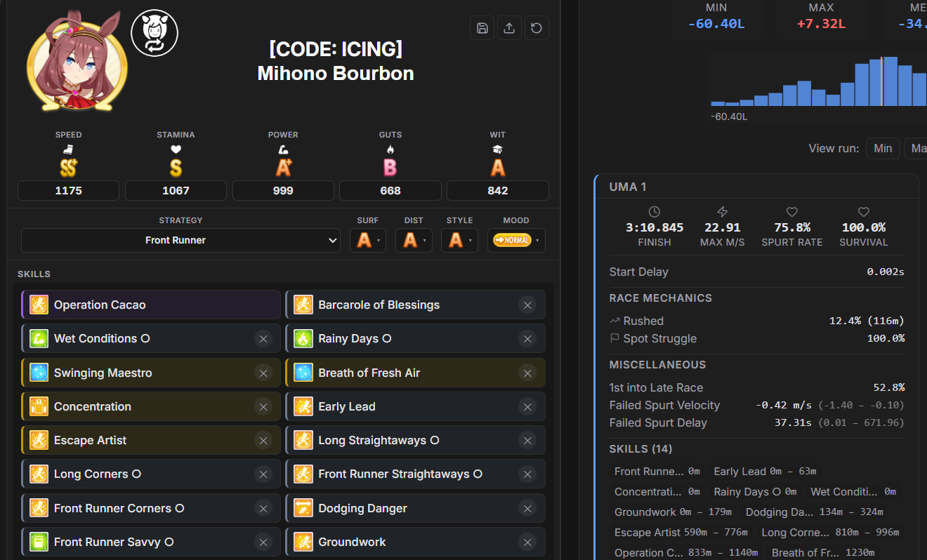Click the save floppy disk icon
The height and width of the screenshot is (560, 927).
(482, 28)
